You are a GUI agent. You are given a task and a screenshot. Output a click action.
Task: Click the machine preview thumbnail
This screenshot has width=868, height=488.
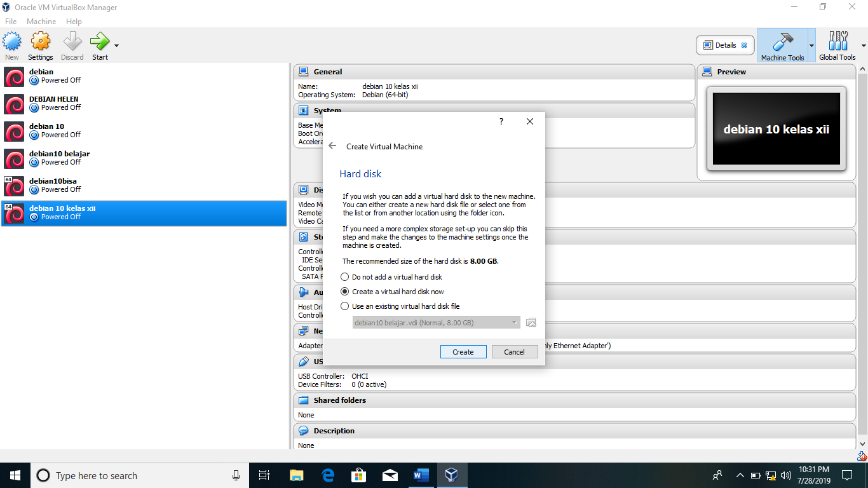tap(776, 129)
